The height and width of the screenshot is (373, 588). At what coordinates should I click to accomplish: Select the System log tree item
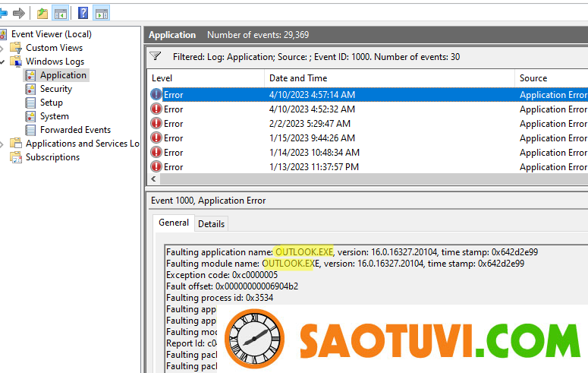click(x=55, y=116)
